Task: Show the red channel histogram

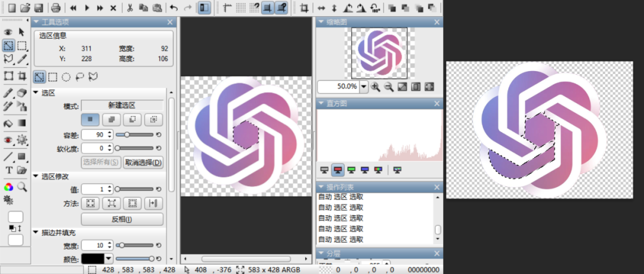Action: [338, 169]
